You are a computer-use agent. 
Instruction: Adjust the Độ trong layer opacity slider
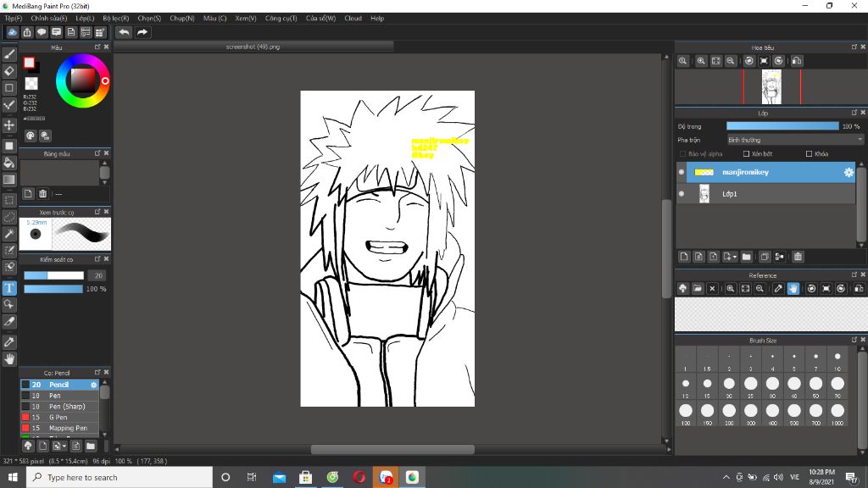click(782, 126)
